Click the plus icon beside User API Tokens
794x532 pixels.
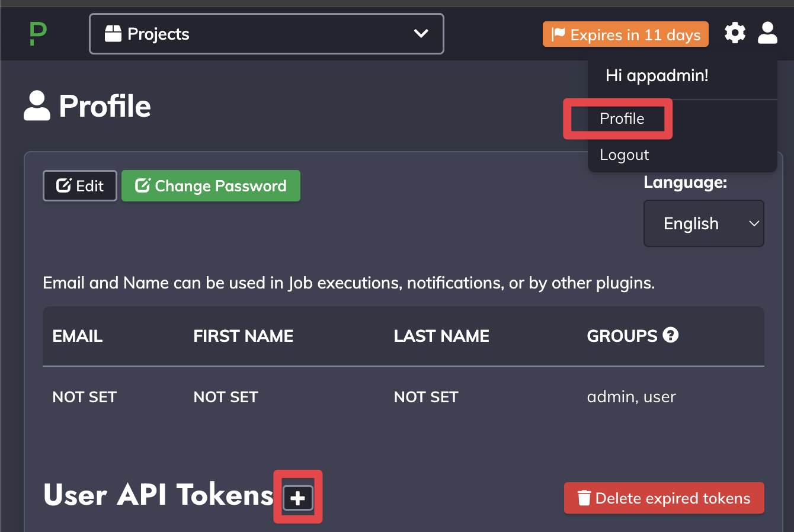[x=298, y=498]
